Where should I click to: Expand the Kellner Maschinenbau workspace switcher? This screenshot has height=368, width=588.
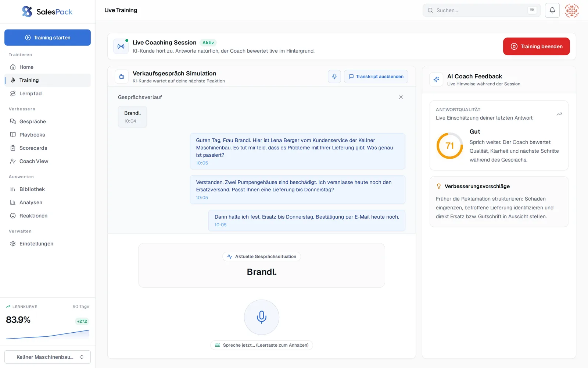point(47,357)
